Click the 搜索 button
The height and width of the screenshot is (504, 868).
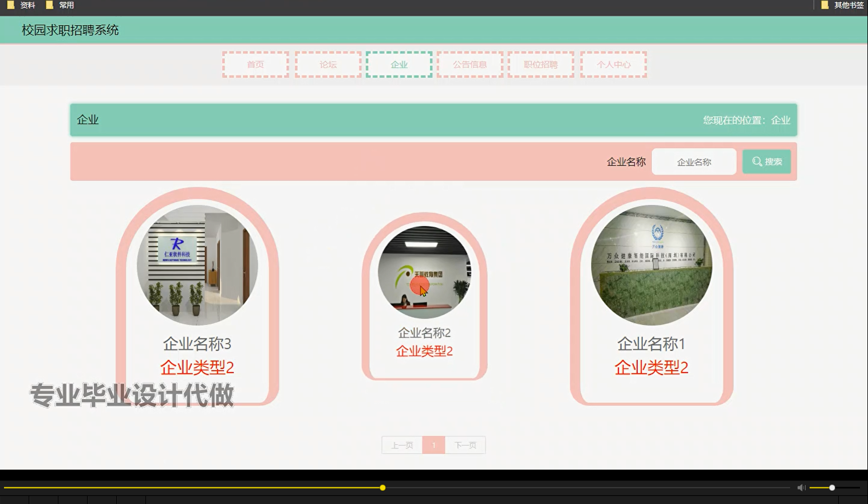click(766, 162)
